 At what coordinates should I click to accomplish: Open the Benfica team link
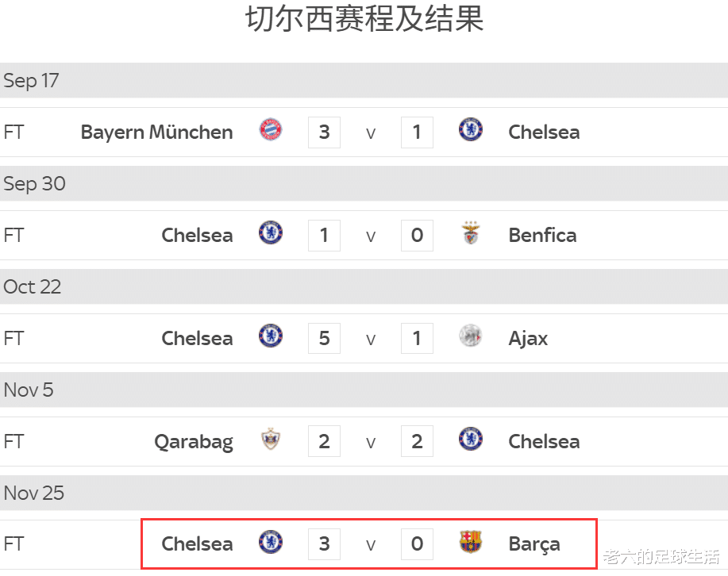tap(542, 235)
